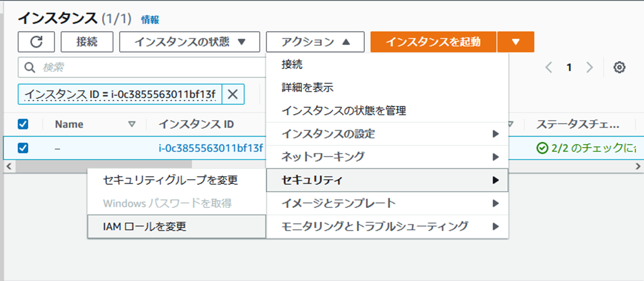The image size is (644, 281).
Task: Click the refresh instances icon button
Action: [x=36, y=42]
